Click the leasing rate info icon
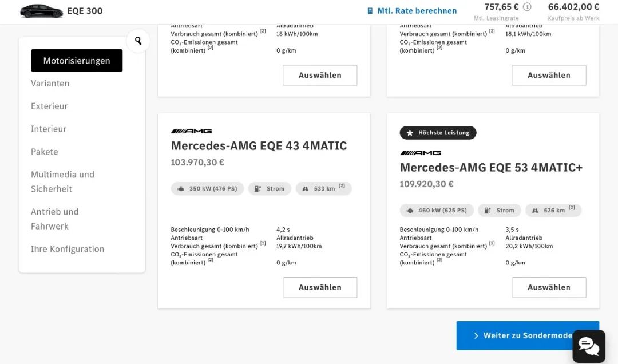 click(527, 7)
